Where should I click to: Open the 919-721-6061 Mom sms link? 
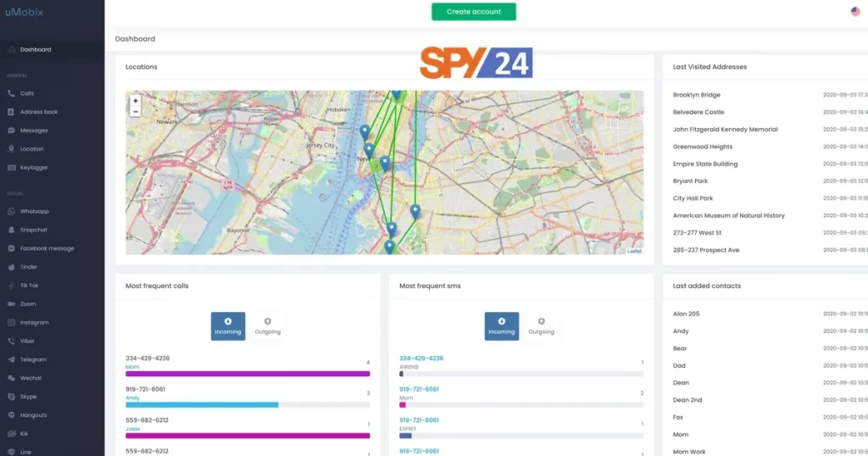(419, 389)
